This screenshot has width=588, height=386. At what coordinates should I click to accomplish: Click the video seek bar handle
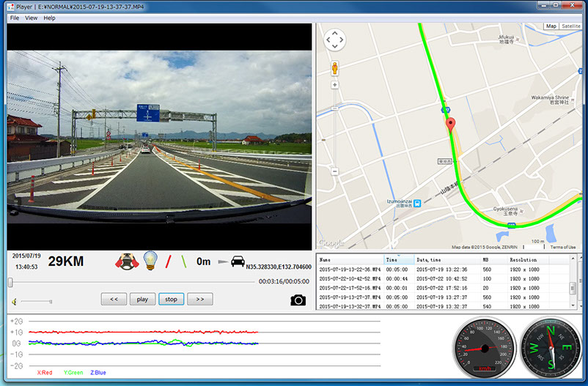tap(10, 282)
